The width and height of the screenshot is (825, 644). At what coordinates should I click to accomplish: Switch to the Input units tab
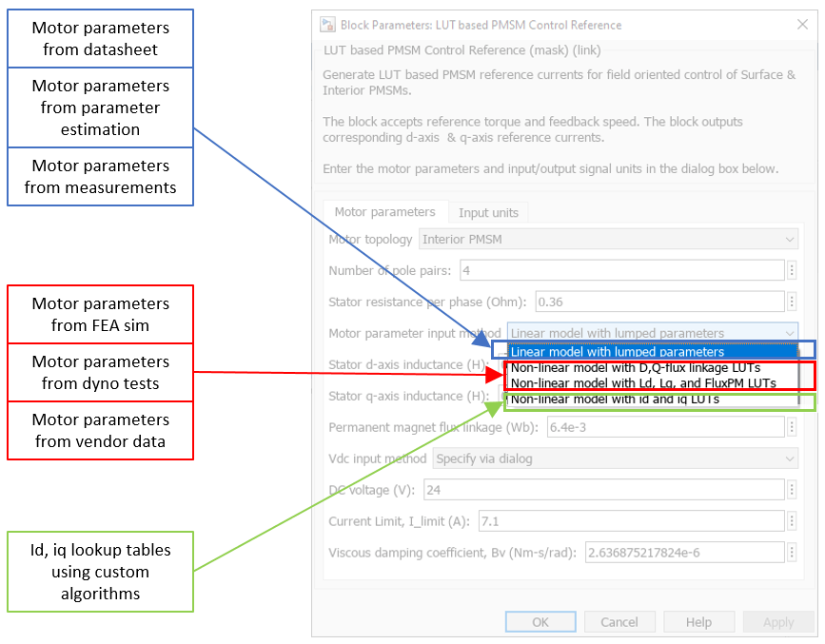point(487,212)
